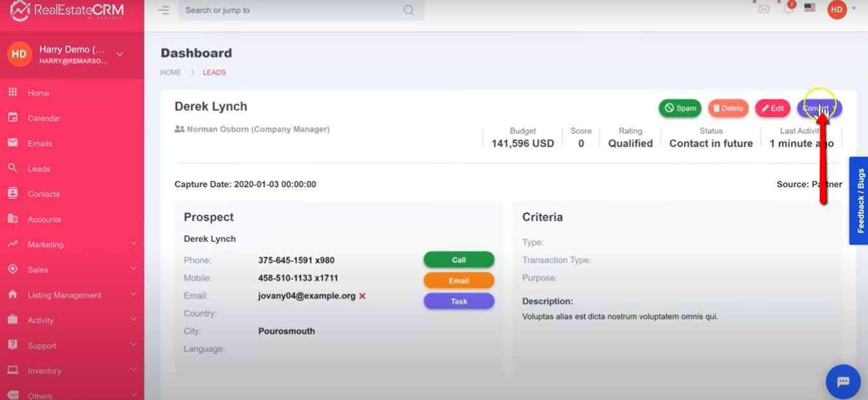Click the search magnifier icon

pyautogui.click(x=409, y=10)
